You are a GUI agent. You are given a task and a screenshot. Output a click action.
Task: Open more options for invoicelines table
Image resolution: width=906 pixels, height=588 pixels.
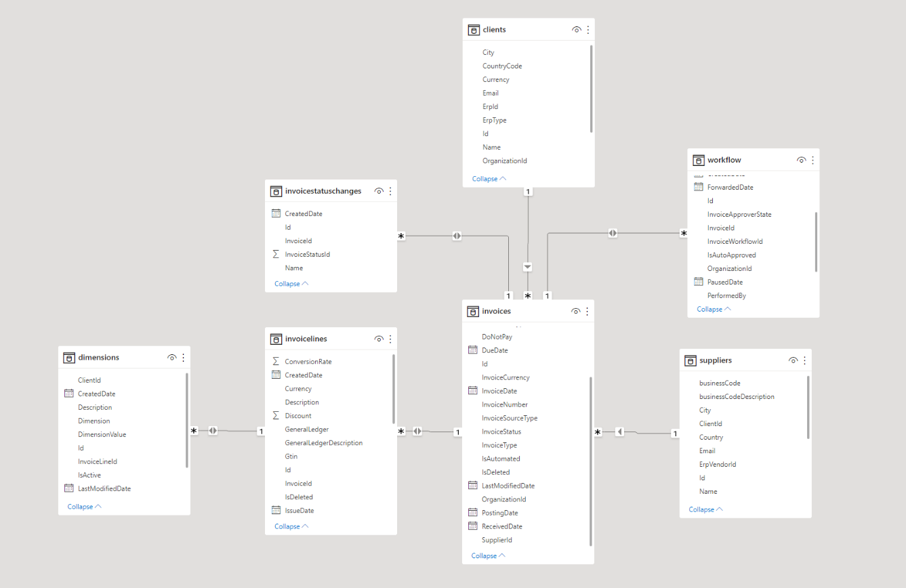point(390,339)
